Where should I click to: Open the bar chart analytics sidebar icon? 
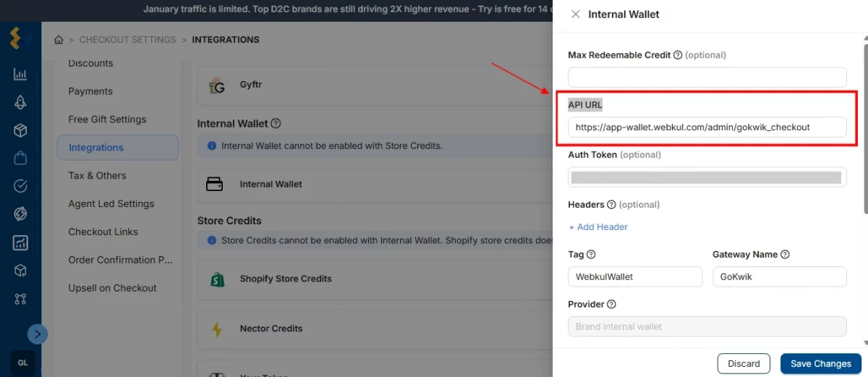(x=20, y=74)
